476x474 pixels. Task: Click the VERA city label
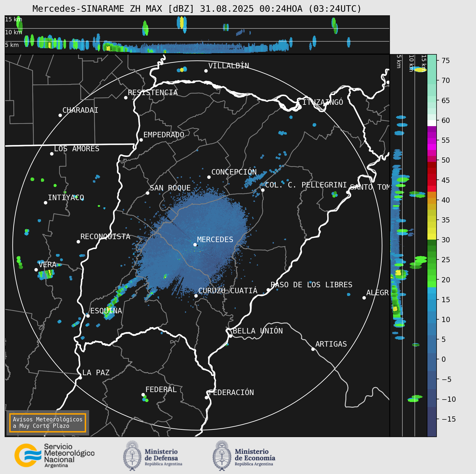click(47, 265)
